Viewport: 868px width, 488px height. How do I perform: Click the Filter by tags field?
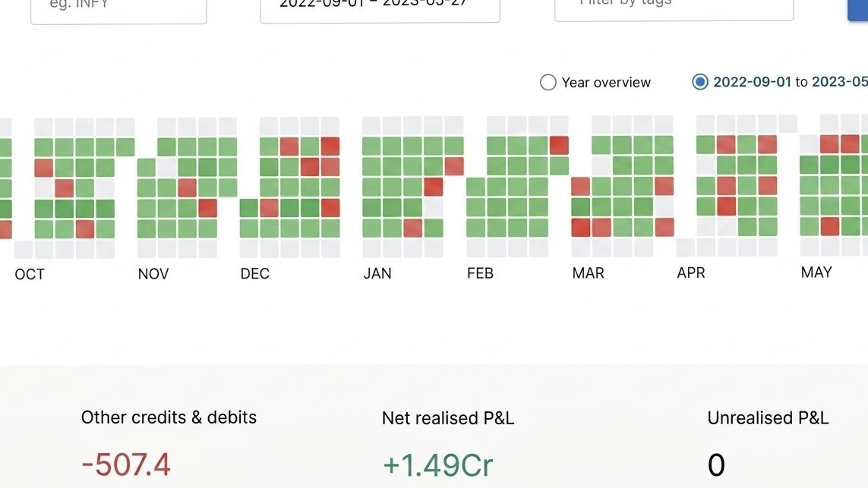(674, 7)
